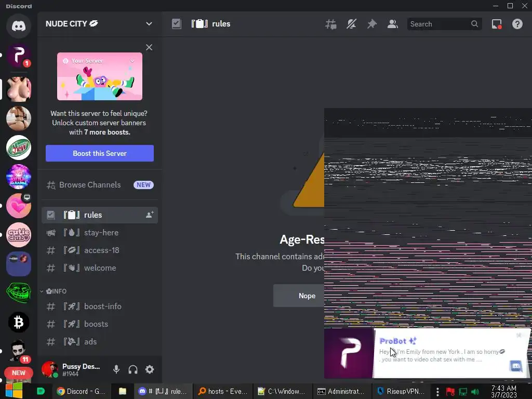Open the green trollface server icon
The width and height of the screenshot is (532, 399).
coord(19,293)
